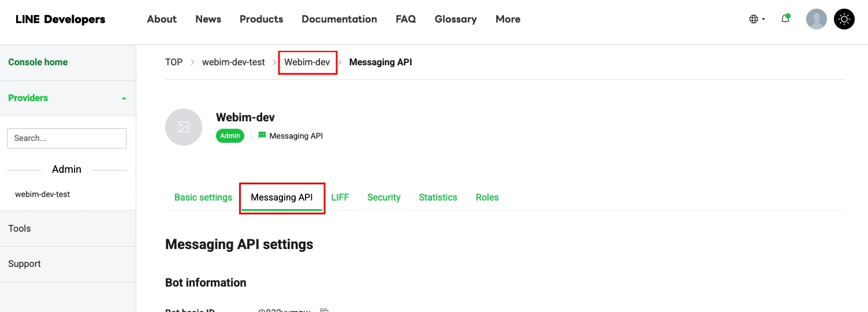
Task: Click Messaging API in the breadcrumb
Action: 381,62
